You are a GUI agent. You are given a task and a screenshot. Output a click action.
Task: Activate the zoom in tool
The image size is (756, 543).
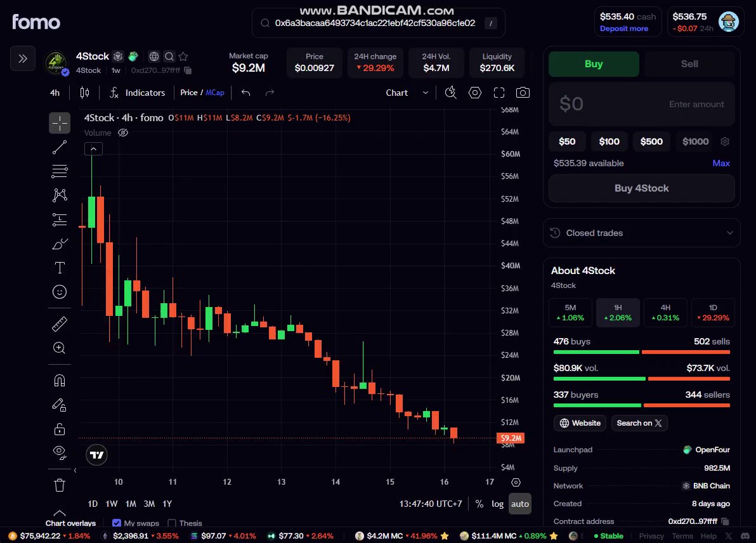60,348
